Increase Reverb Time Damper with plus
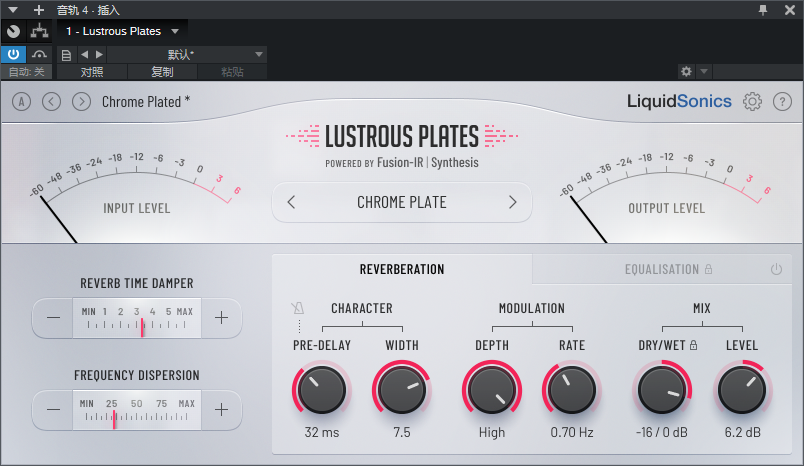The width and height of the screenshot is (804, 466). pos(221,318)
